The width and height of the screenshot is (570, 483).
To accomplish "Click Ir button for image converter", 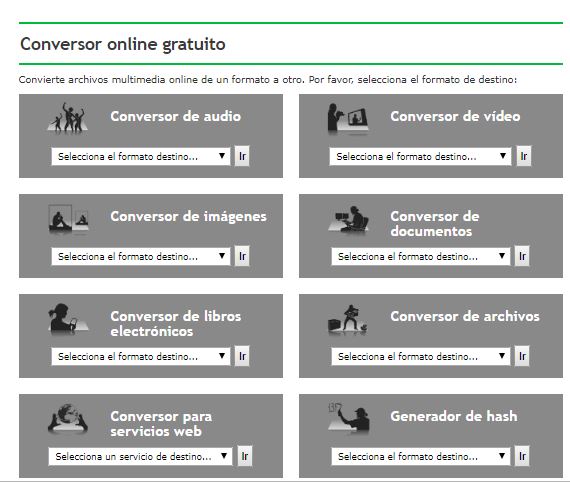I will (x=242, y=256).
